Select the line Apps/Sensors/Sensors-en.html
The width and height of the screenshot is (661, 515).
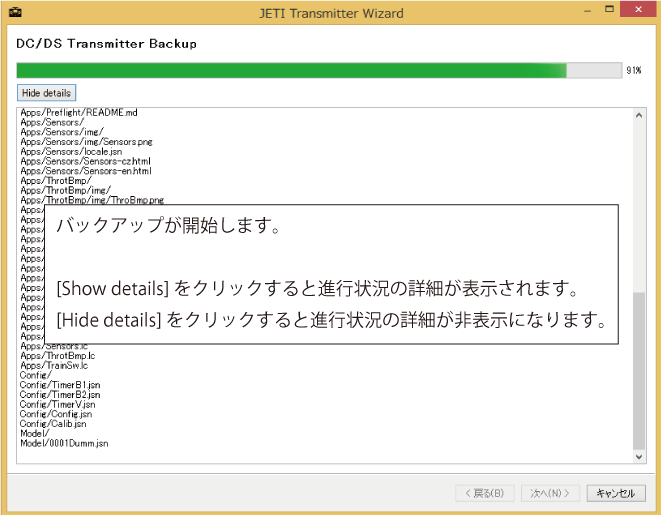(86, 171)
